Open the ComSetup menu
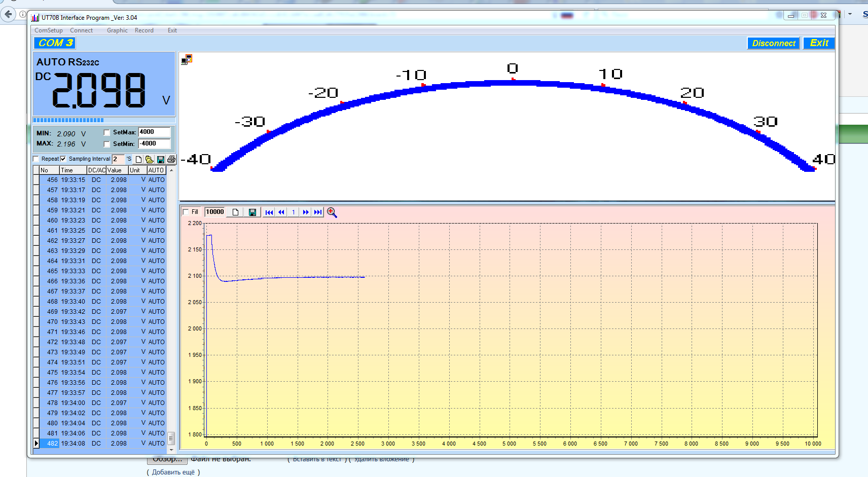Viewport: 868px width, 477px height. pyautogui.click(x=48, y=30)
